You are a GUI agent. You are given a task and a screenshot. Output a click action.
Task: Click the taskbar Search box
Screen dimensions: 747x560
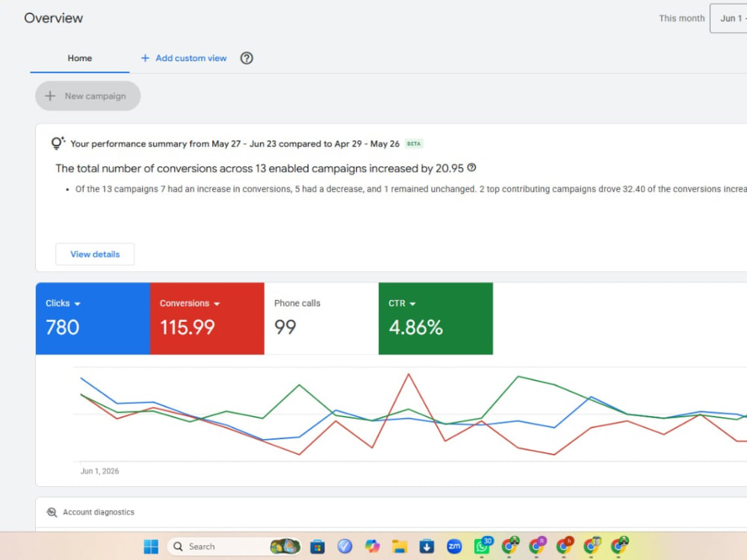(234, 547)
